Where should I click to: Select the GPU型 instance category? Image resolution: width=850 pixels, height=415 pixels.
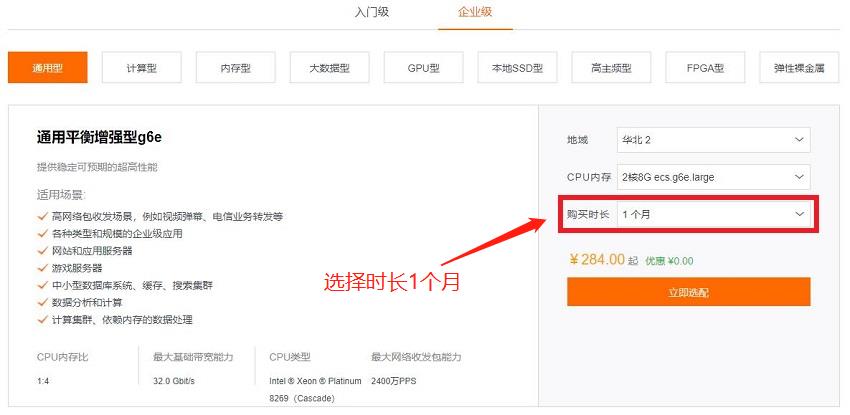(424, 68)
